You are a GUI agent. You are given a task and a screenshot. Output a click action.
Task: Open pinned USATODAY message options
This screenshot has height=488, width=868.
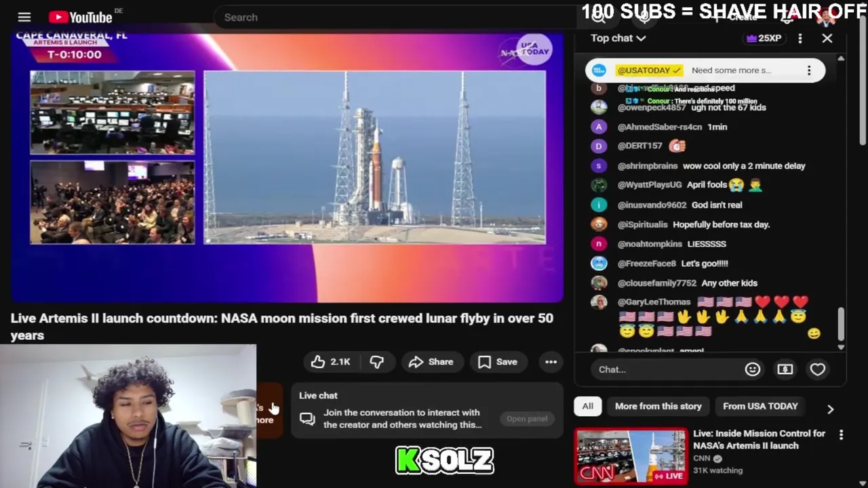pos(809,70)
